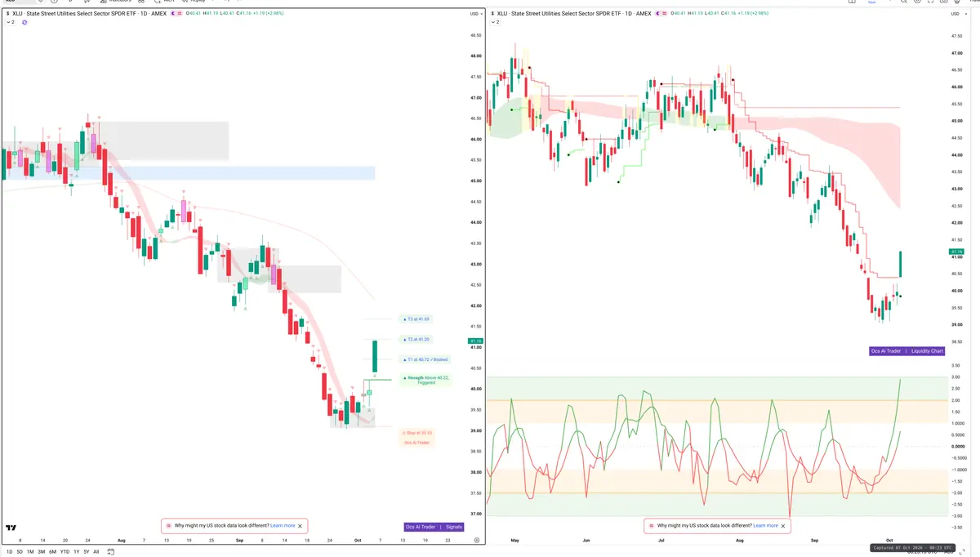Open time axis settings gear in left chart

[476, 540]
